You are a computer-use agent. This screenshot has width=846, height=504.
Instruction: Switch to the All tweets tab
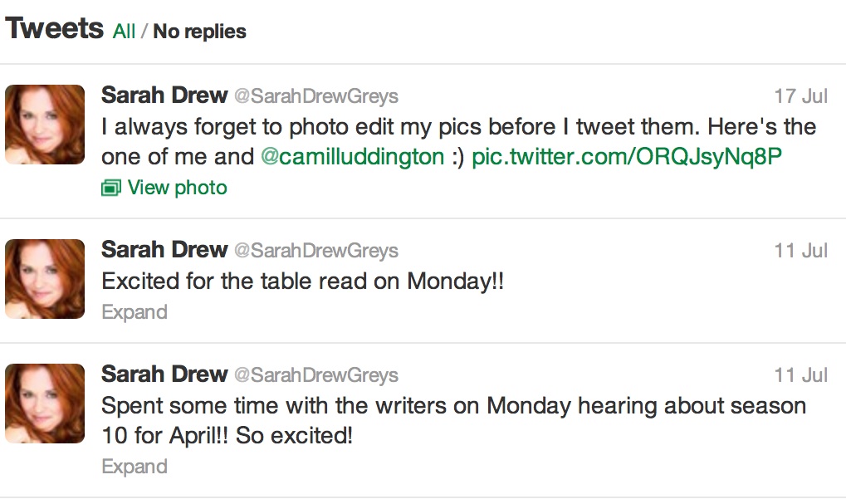point(124,32)
